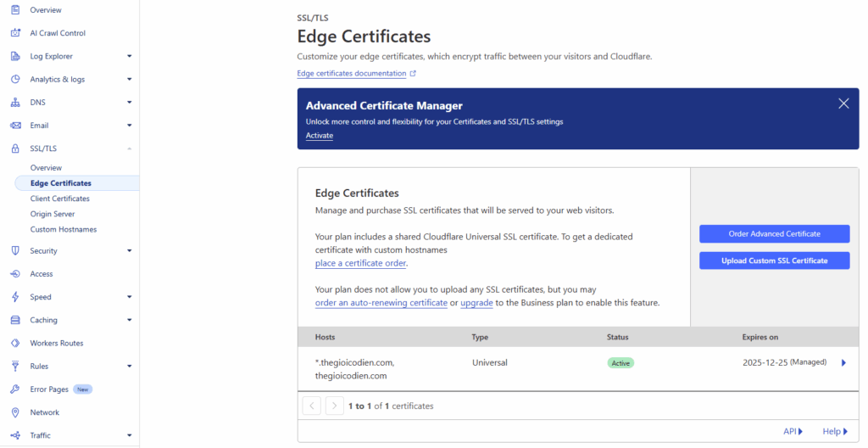This screenshot has height=448, width=868.
Task: Expand the Analytics & logs dropdown arrow
Action: [x=129, y=80]
